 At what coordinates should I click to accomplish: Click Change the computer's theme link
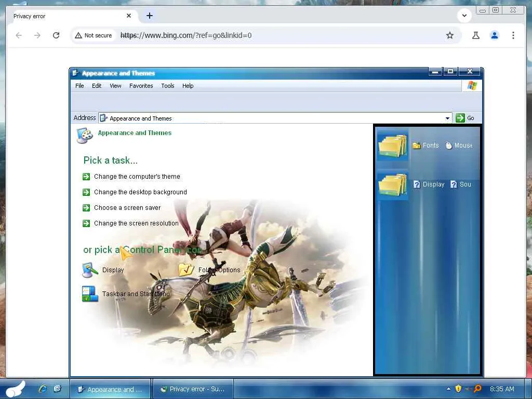pos(137,177)
